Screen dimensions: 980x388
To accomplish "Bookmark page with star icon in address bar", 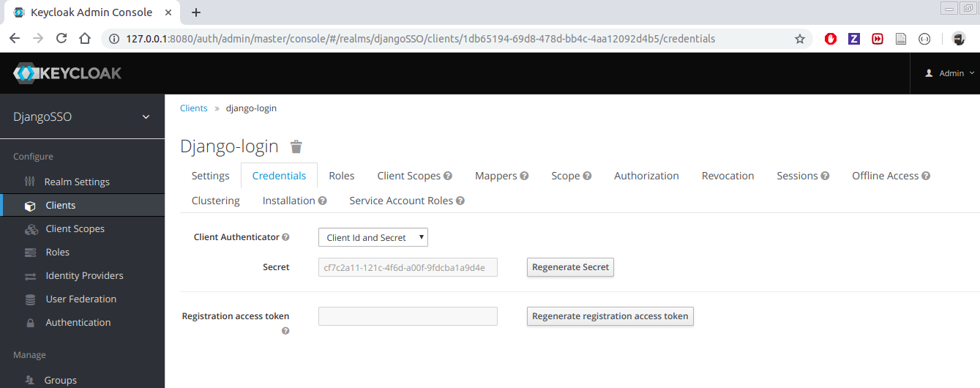I will [x=799, y=39].
